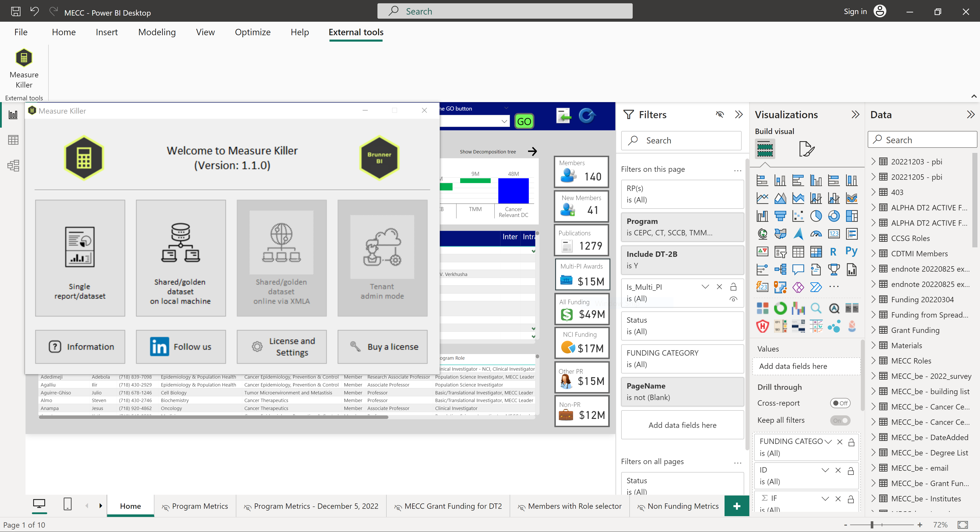Toggle the Keep all filters switch
This screenshot has height=532, width=980.
coord(840,420)
